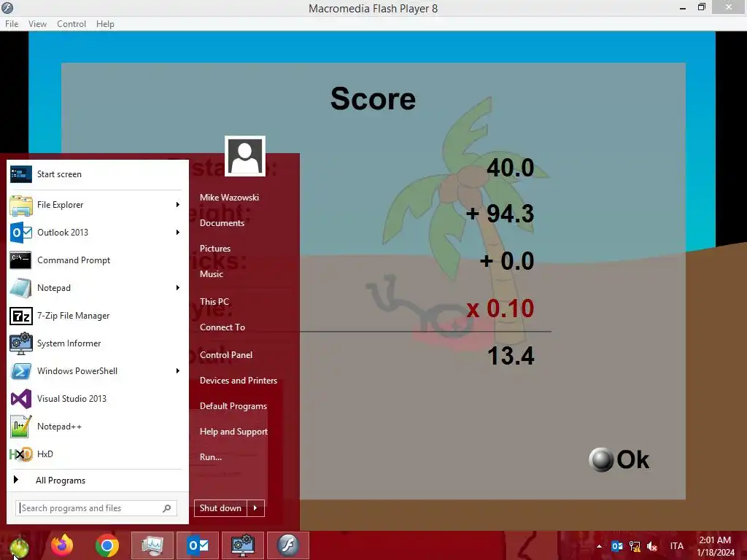Click the Shut down button

click(220, 508)
